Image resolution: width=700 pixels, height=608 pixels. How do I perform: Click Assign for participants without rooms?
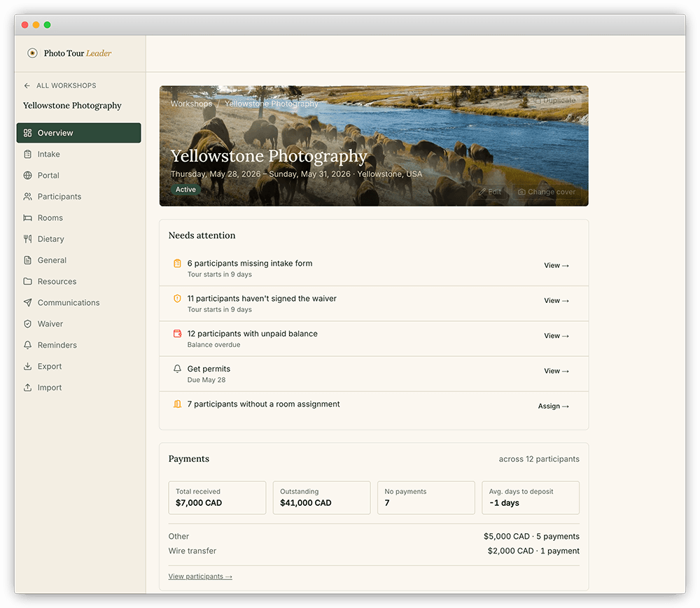pyautogui.click(x=553, y=406)
